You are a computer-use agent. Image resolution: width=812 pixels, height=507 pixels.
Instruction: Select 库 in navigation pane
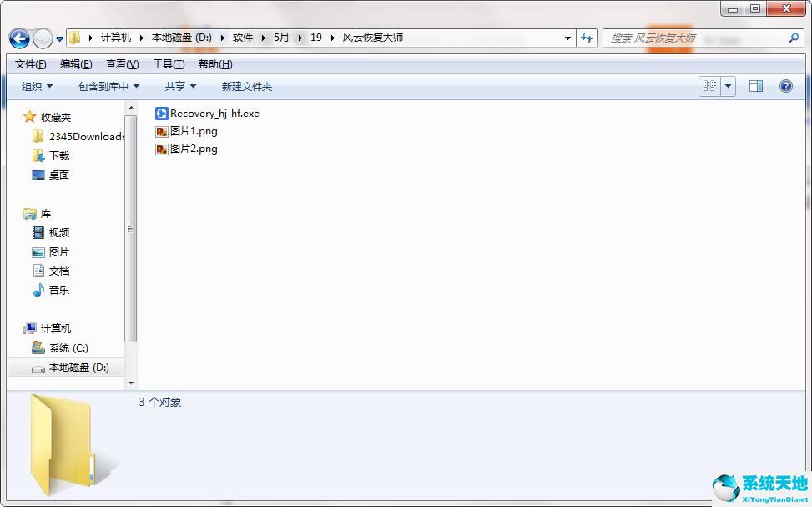click(x=46, y=214)
